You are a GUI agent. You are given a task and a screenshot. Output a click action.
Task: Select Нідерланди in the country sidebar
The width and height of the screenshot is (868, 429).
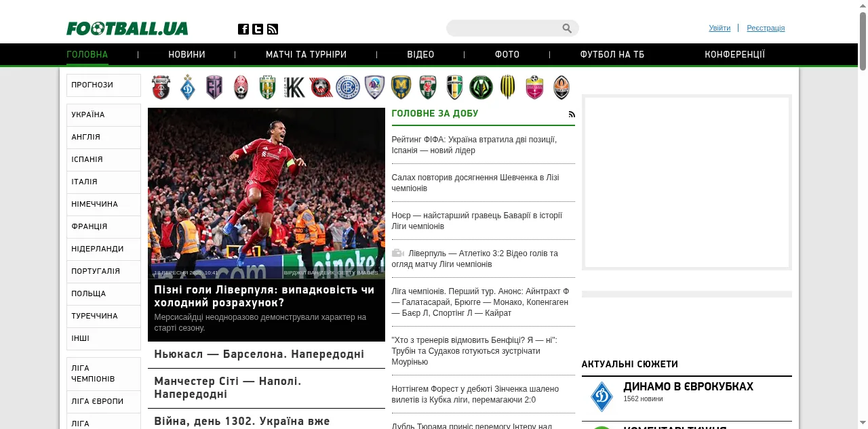(x=104, y=249)
